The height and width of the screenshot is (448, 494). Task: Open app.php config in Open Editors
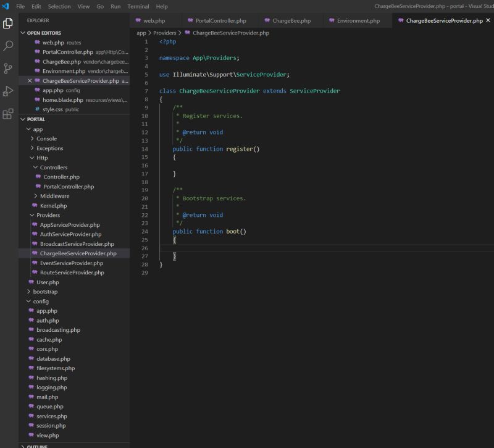(74, 90)
